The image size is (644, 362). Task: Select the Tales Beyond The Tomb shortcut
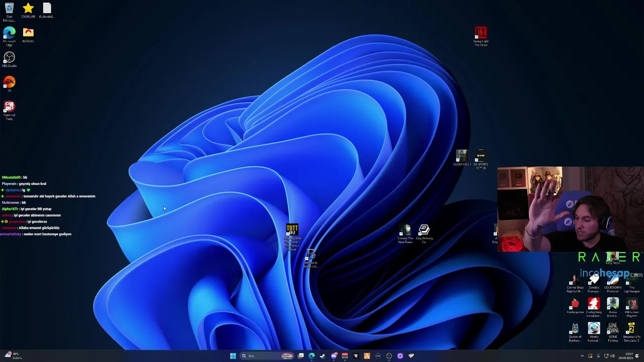pyautogui.click(x=292, y=237)
